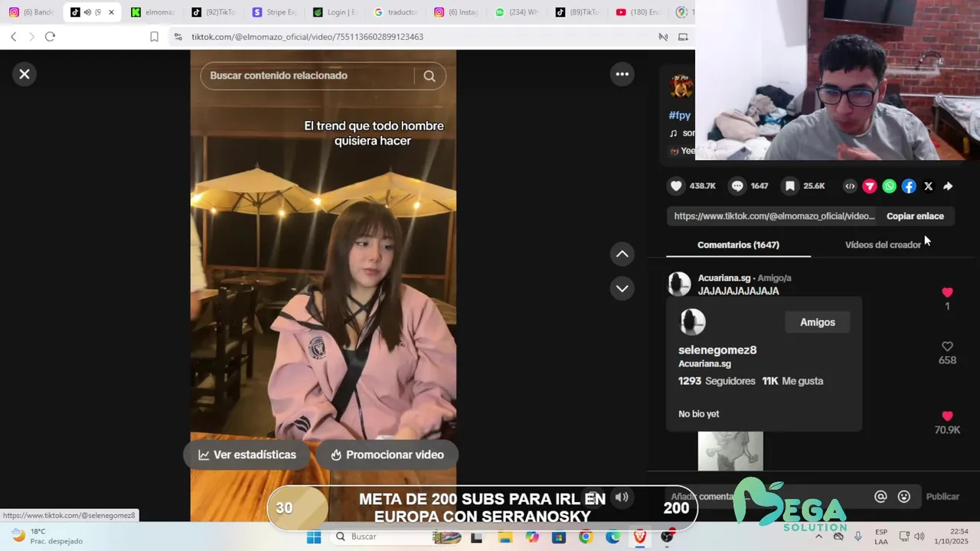
Task: Open selenegomez8 profile name in card
Action: pos(717,350)
